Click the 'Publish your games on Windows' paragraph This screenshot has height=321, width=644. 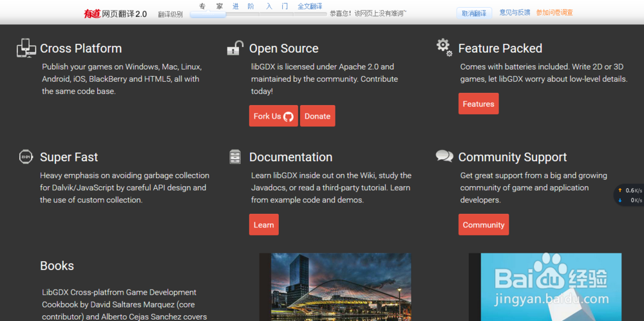coord(122,79)
